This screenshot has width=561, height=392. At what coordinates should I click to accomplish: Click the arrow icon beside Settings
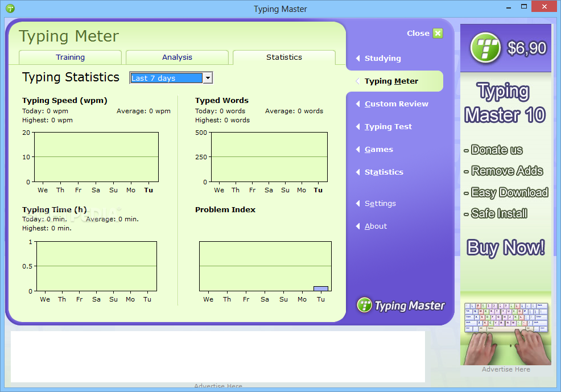click(358, 204)
